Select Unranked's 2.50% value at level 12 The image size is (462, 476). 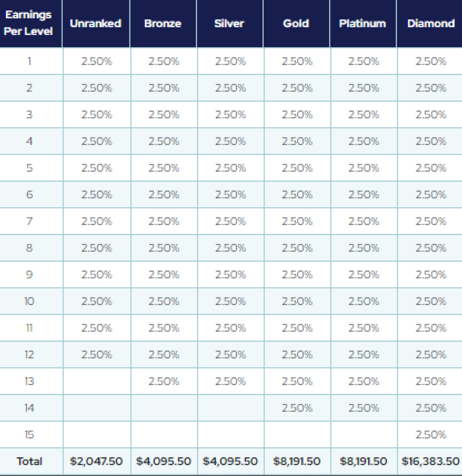(97, 355)
